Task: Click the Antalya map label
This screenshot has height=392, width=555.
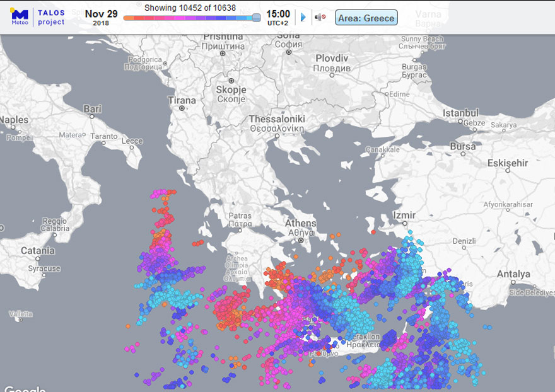Action: 513,274
